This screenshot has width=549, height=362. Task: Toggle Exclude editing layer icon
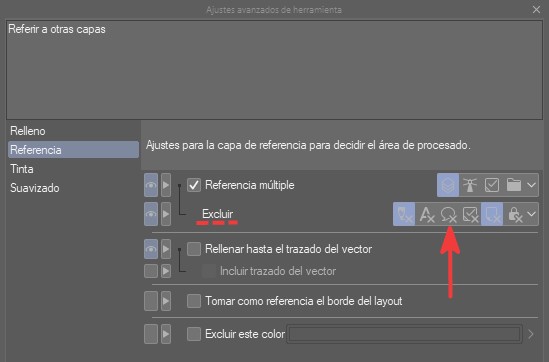(470, 214)
